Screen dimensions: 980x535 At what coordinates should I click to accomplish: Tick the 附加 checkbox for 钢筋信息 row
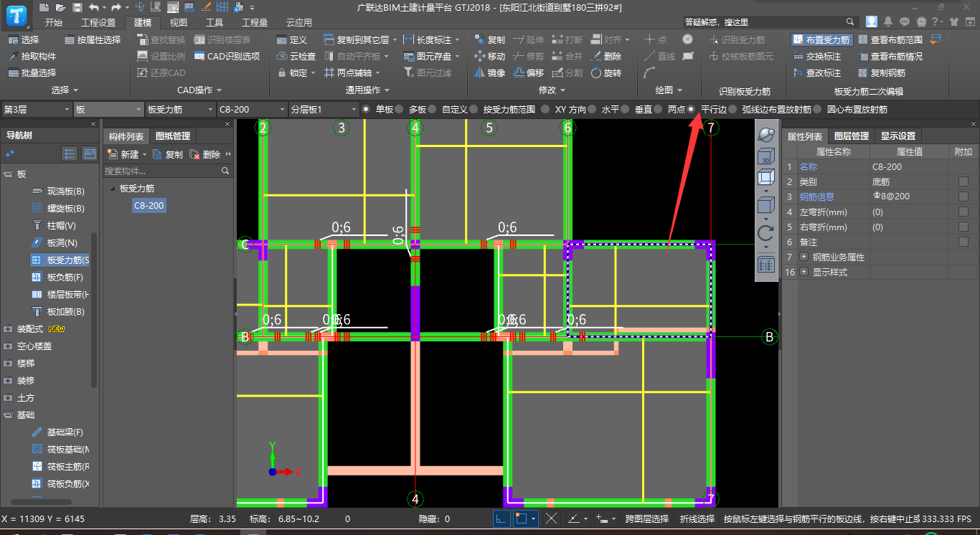963,197
